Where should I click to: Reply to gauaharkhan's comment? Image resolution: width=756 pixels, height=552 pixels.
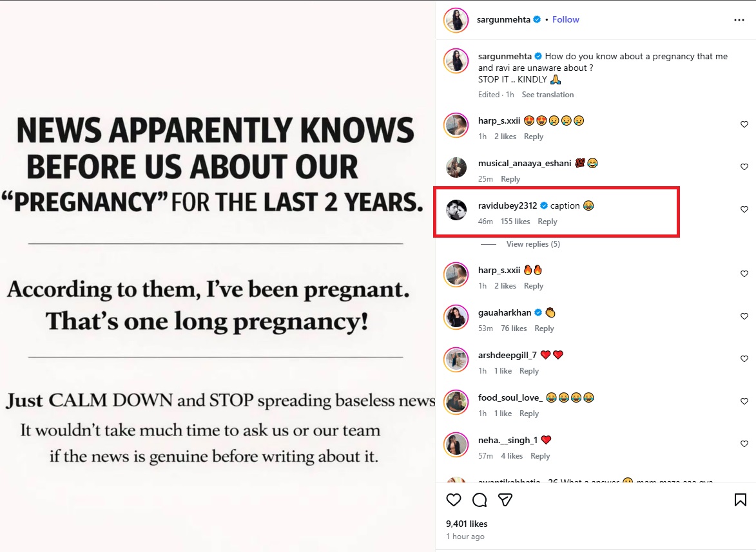(x=544, y=328)
